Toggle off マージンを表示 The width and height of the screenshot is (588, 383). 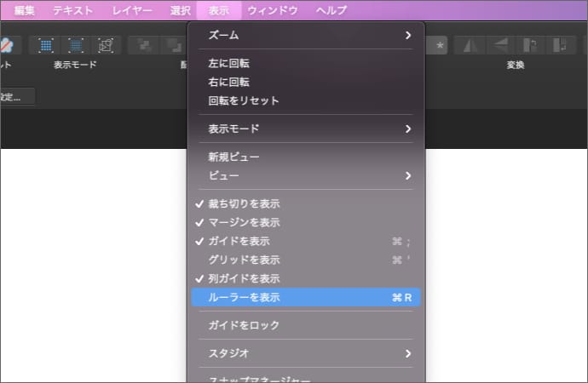[x=244, y=222]
